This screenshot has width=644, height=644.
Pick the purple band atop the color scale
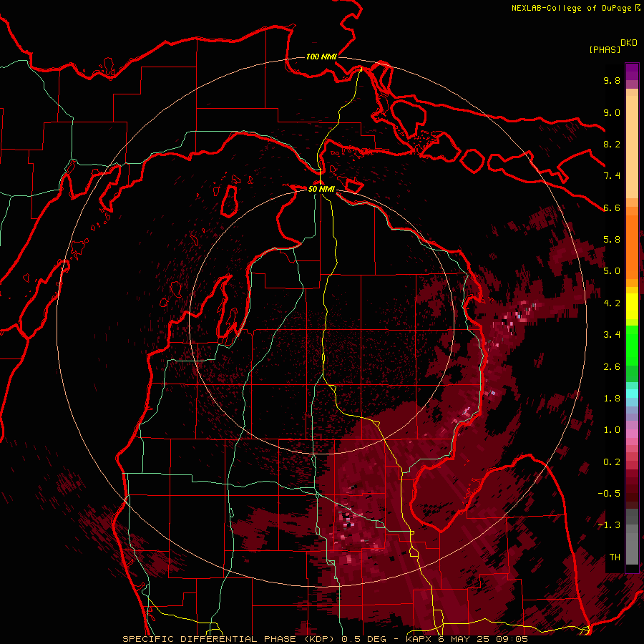click(632, 72)
